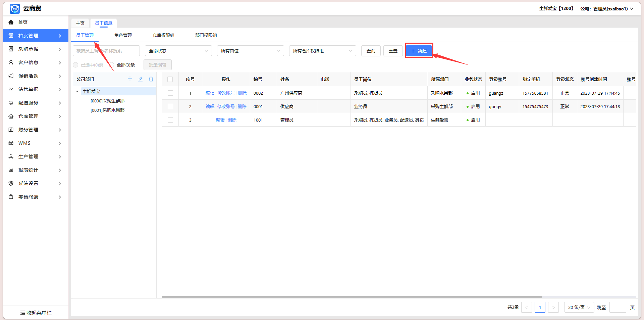Click the 云商贸 logo icon
This screenshot has height=320, width=644.
(14, 9)
